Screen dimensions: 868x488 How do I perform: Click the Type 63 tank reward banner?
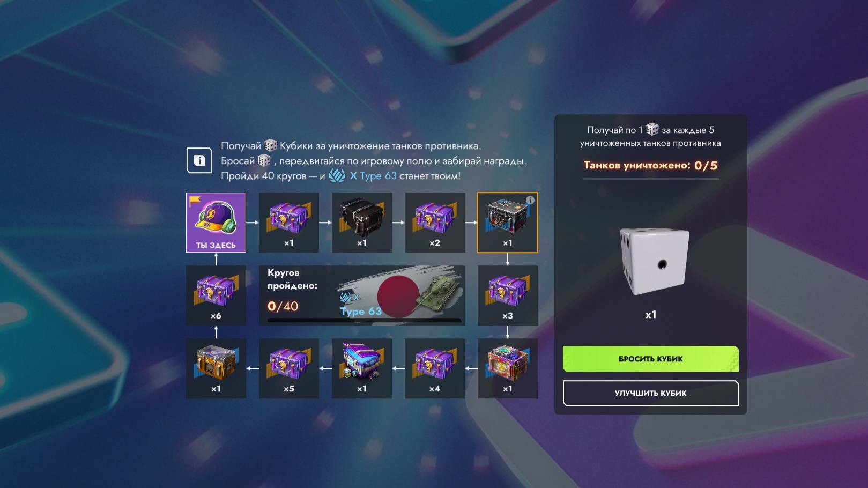[362, 295]
